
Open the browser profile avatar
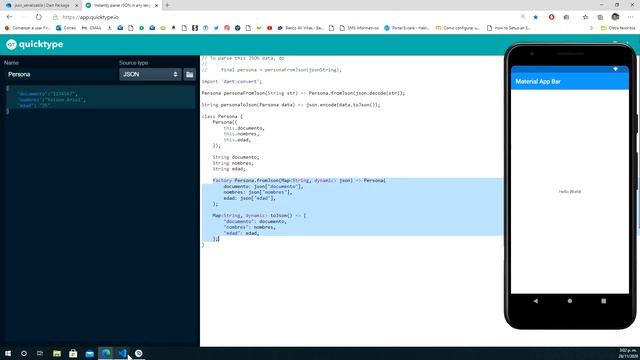tap(616, 17)
